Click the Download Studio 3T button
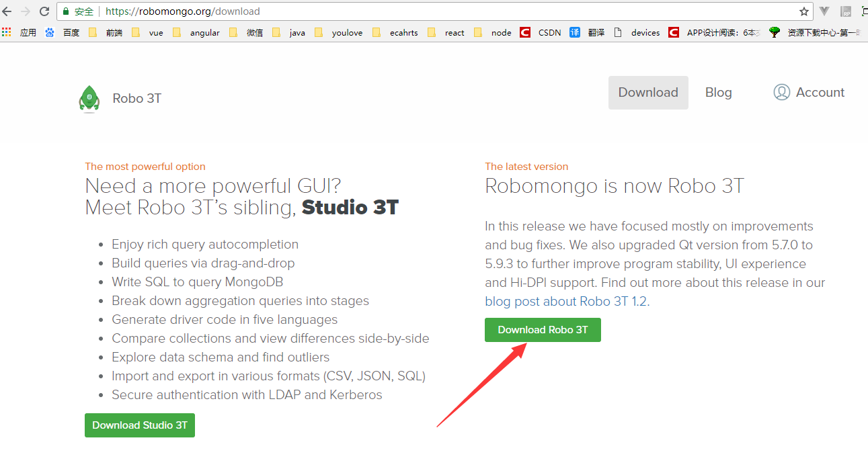 [x=140, y=425]
